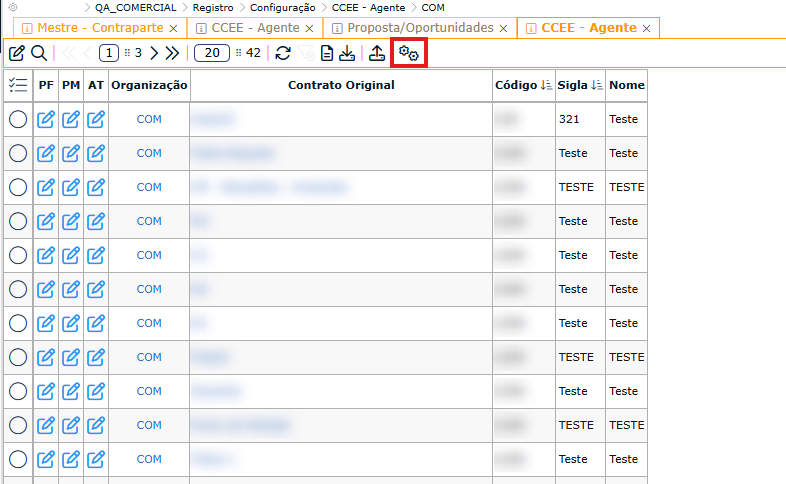Click the download icon in the toolbar

pyautogui.click(x=347, y=53)
